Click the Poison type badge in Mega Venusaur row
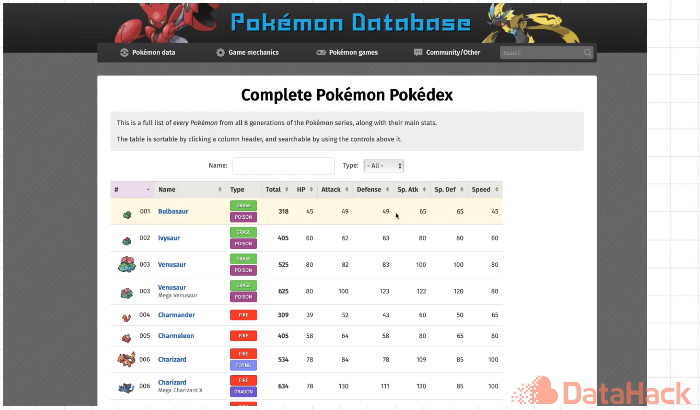700x410 pixels. point(243,297)
